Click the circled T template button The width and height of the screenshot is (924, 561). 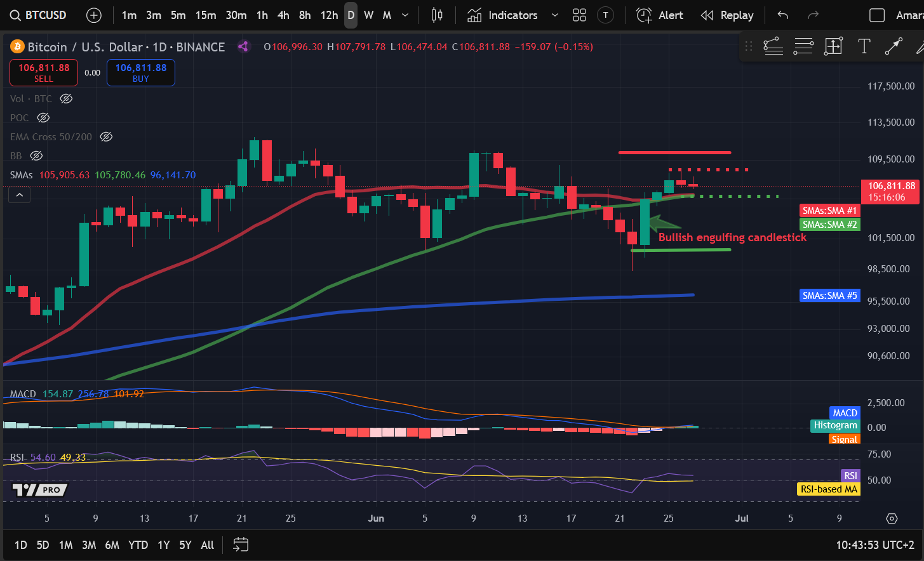tap(606, 15)
